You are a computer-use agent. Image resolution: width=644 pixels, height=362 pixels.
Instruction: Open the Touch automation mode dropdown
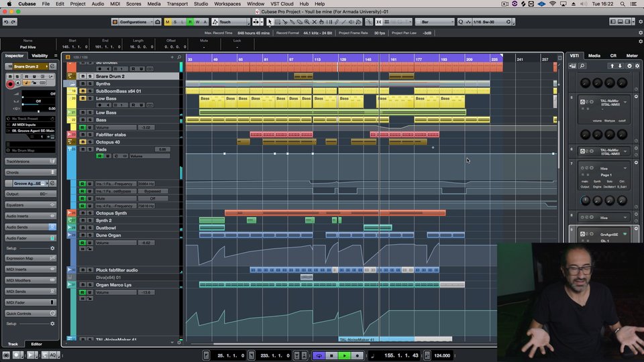pos(230,21)
